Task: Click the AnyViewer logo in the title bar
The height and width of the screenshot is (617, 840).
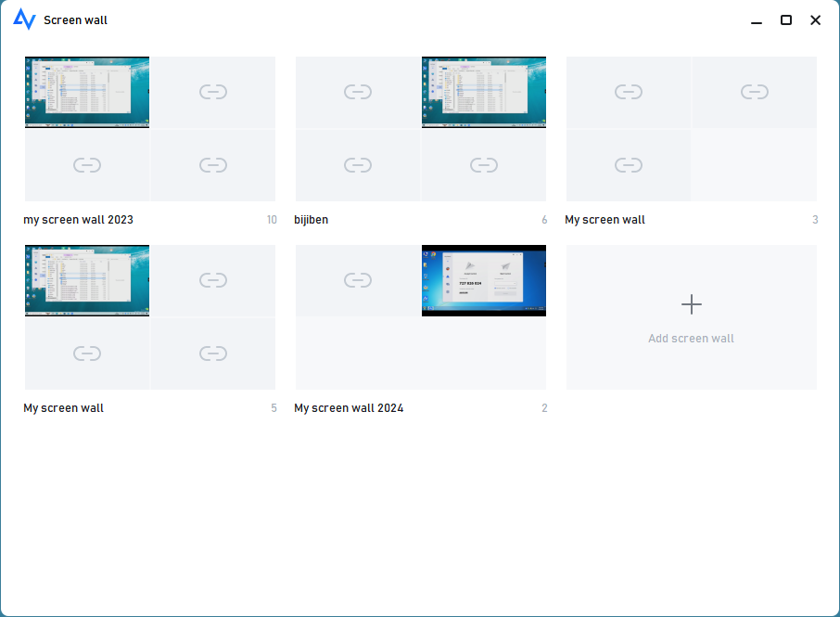Action: [25, 19]
